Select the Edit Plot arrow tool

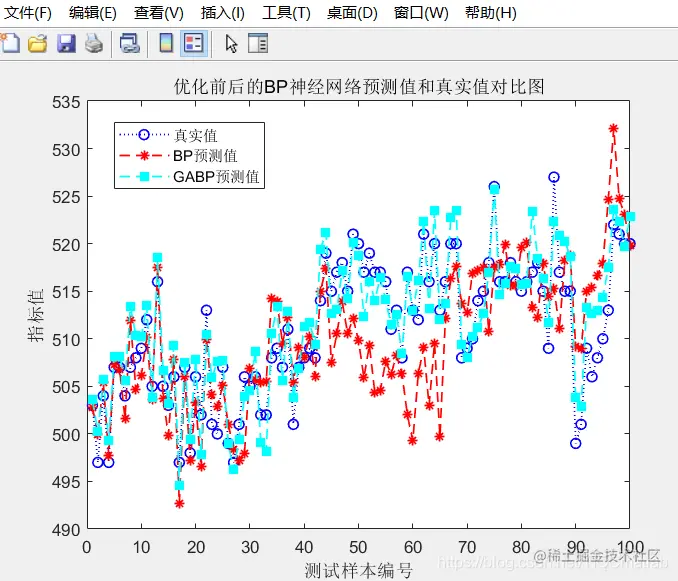[x=231, y=43]
